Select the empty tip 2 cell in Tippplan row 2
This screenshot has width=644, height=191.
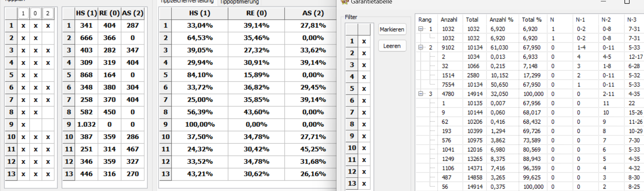(x=48, y=38)
